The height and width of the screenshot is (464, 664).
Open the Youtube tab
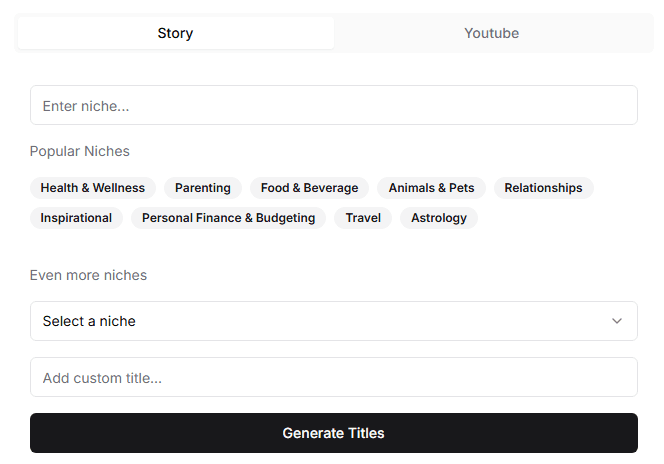(492, 33)
